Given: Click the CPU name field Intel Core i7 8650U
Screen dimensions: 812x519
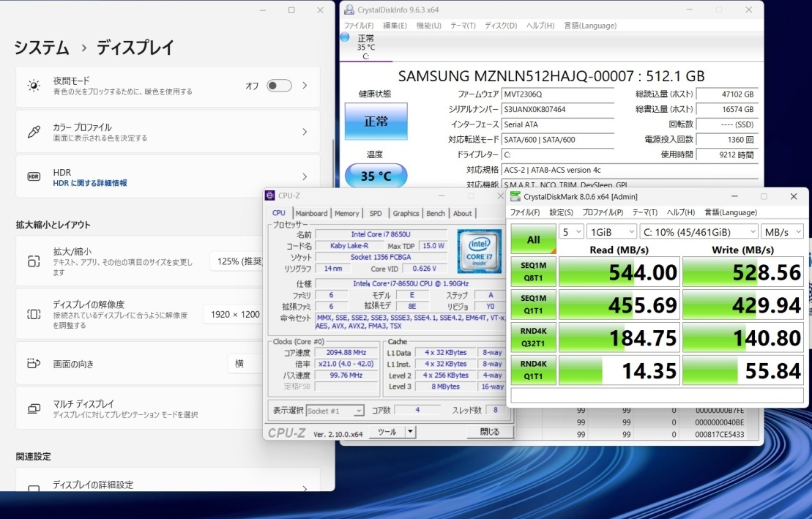Looking at the screenshot, I should tap(381, 234).
